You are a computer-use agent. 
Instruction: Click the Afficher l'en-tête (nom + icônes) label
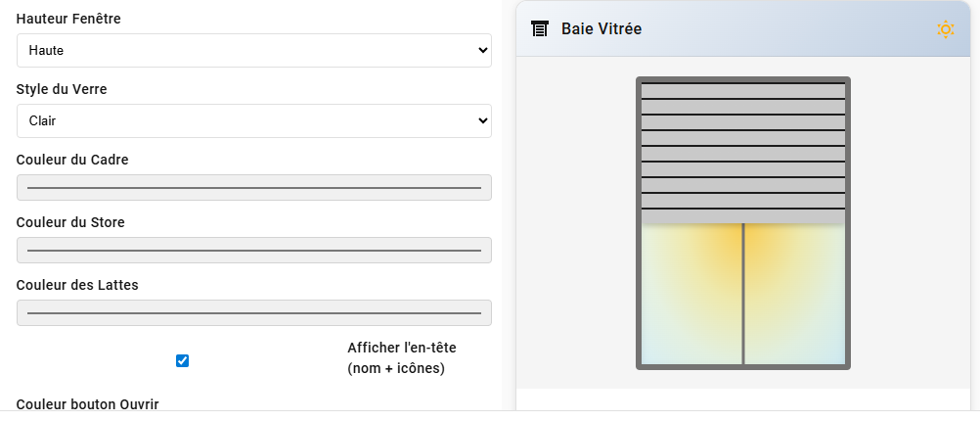coord(401,357)
